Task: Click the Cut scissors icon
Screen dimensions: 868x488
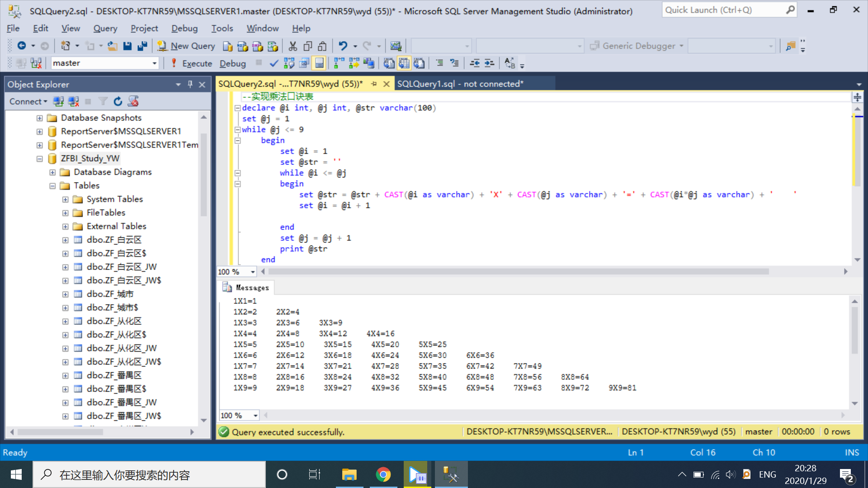Action: (x=293, y=46)
